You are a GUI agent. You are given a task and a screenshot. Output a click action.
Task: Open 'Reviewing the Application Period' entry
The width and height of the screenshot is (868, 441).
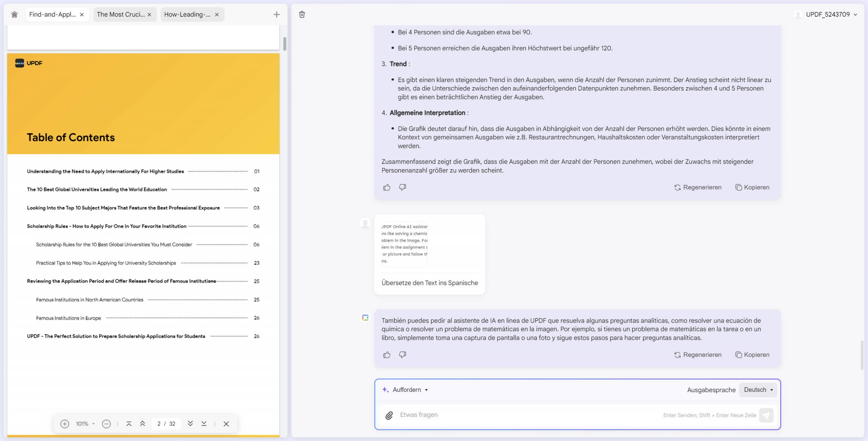(x=143, y=281)
